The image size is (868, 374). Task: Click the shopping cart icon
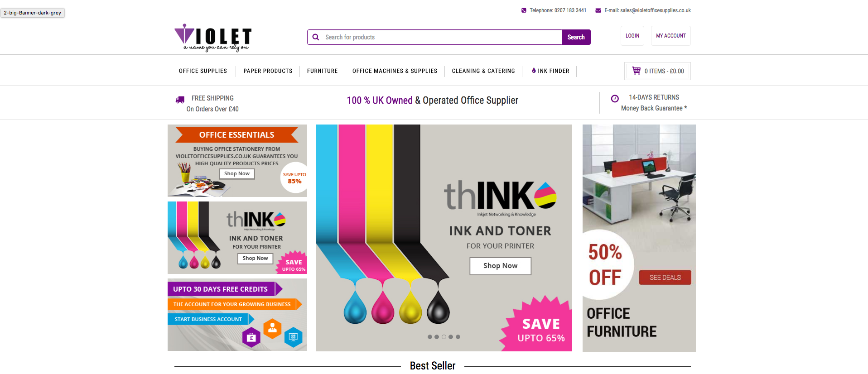(x=636, y=71)
